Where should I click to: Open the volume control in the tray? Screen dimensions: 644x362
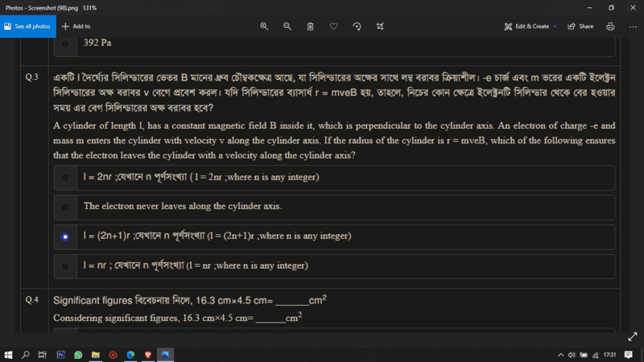[572, 355]
